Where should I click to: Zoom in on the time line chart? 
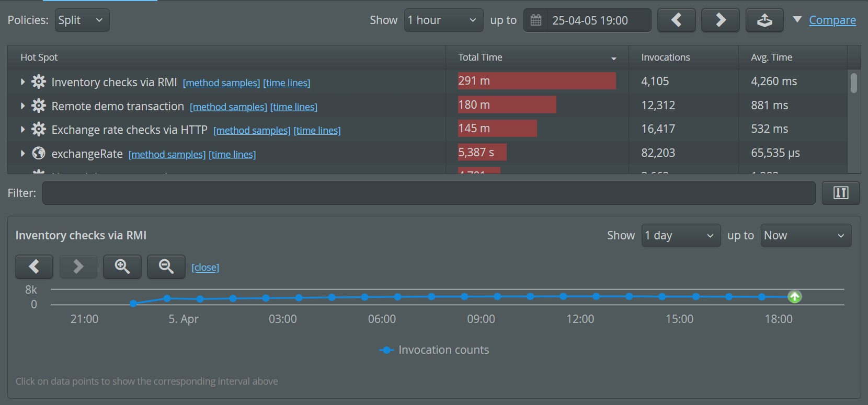tap(122, 267)
